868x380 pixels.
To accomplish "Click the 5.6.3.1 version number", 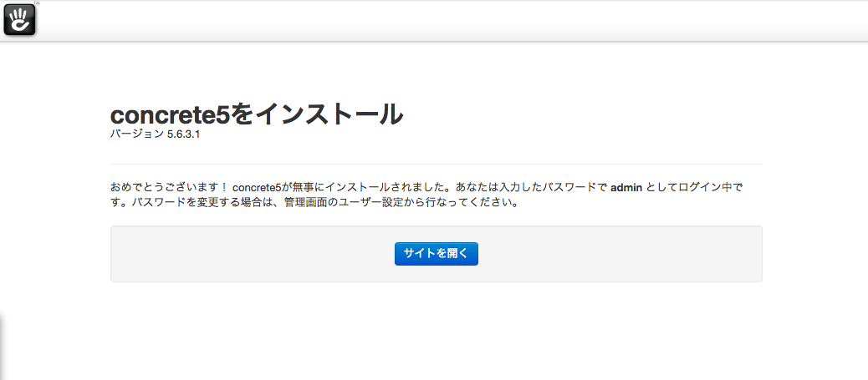I will [183, 134].
